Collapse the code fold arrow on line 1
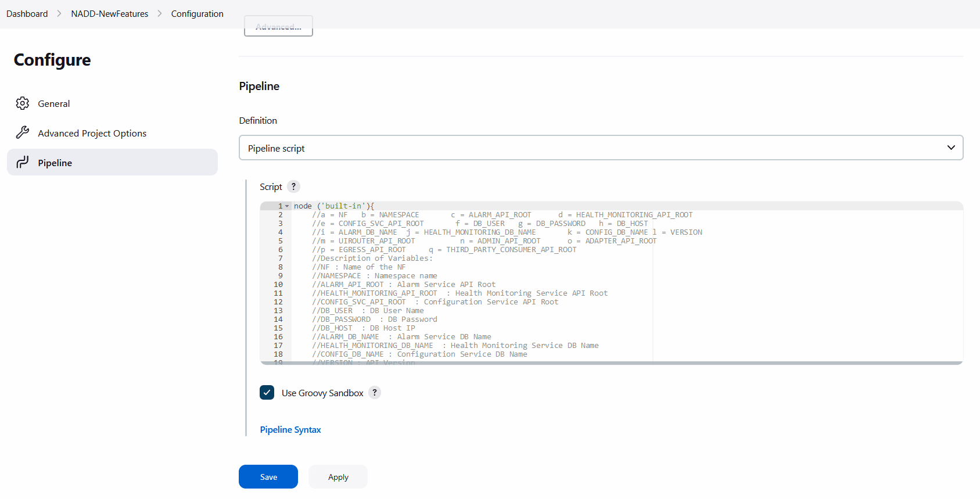The width and height of the screenshot is (980, 499). (287, 206)
